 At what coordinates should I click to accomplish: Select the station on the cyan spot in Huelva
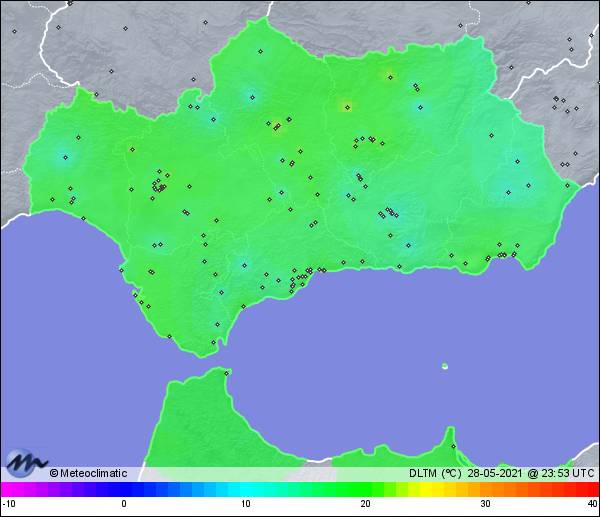click(65, 157)
